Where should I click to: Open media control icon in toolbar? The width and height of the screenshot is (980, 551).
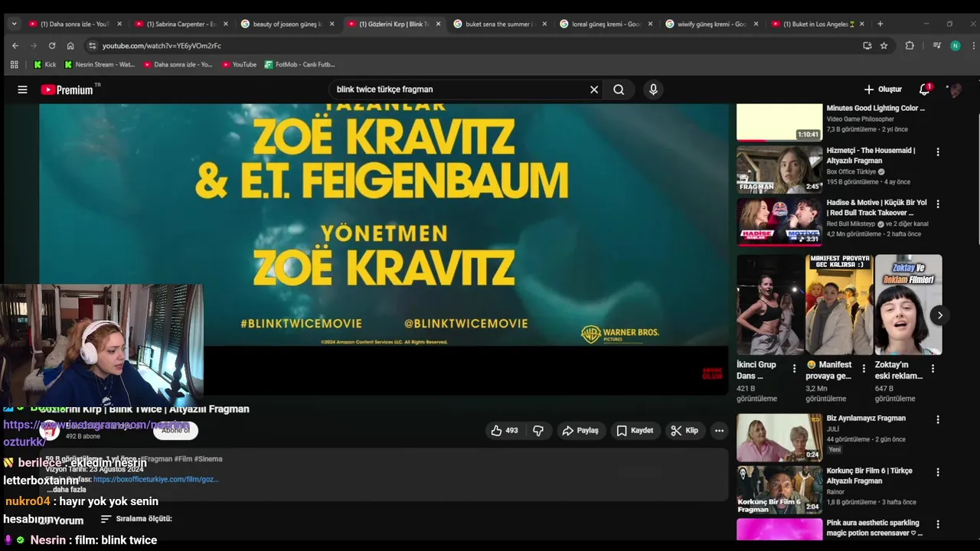(936, 46)
